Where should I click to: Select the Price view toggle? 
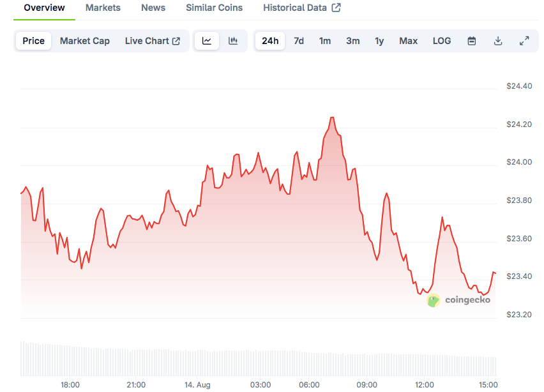[34, 41]
